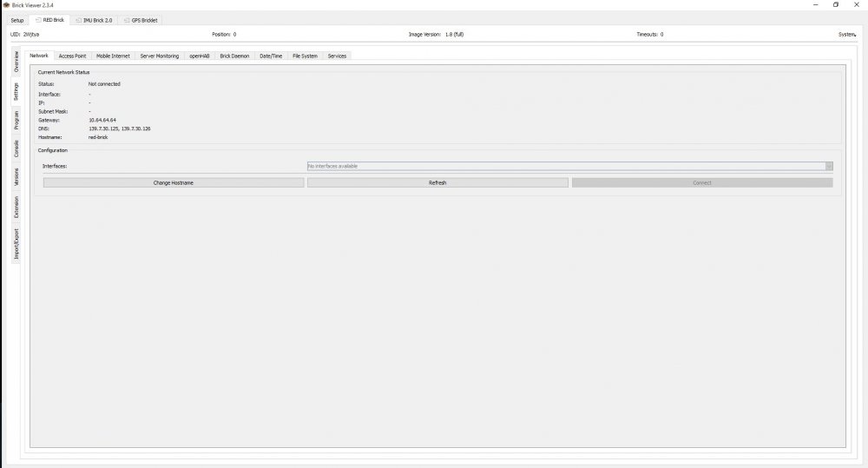The image size is (868, 468).
Task: Open the Access Point settings tab
Action: pyautogui.click(x=72, y=56)
